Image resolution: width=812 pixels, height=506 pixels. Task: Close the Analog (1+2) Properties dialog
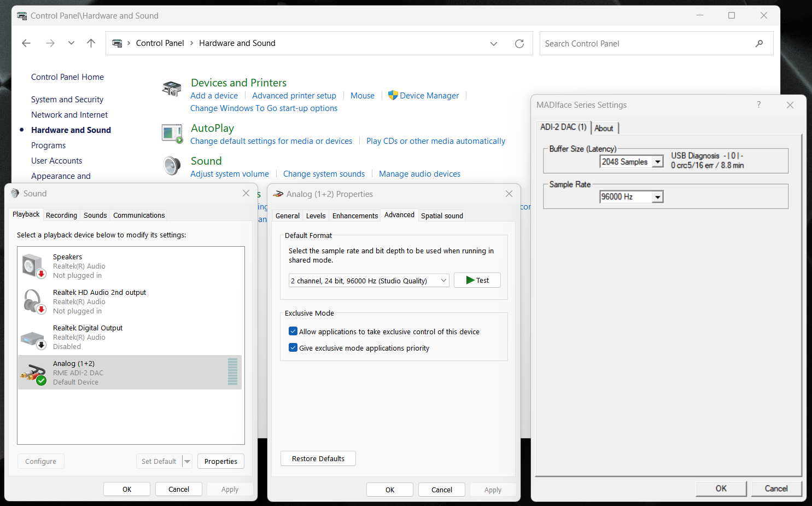(x=509, y=194)
